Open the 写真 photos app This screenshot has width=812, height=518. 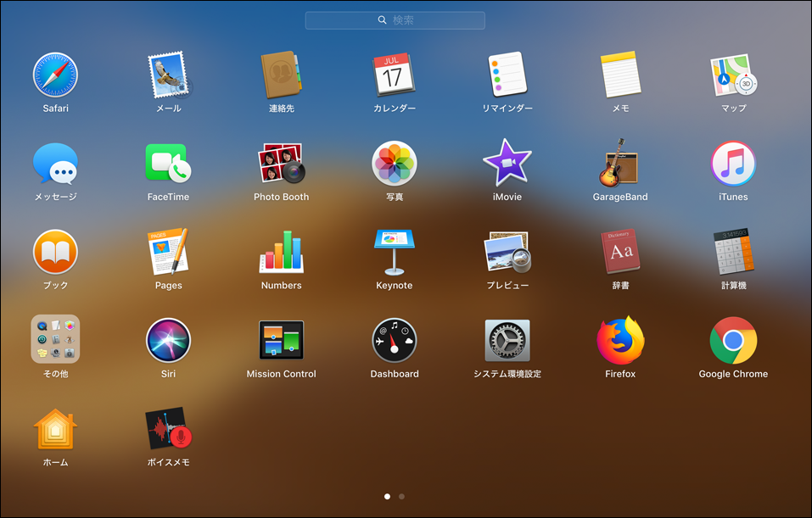point(394,164)
